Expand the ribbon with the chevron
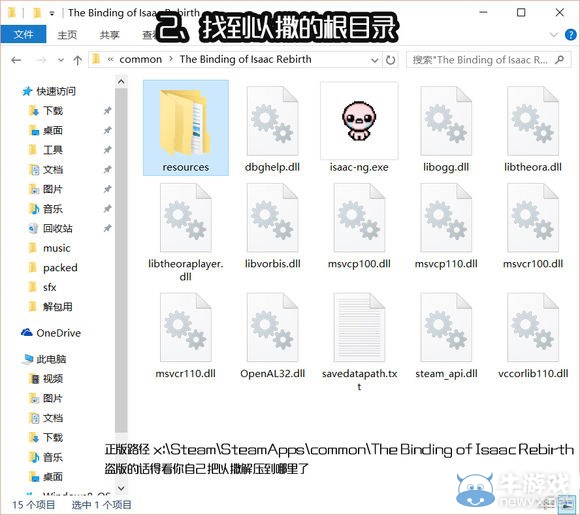The height and width of the screenshot is (515, 580). [x=554, y=35]
